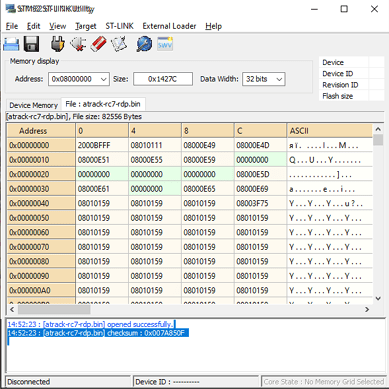The height and width of the screenshot is (389, 389).
Task: Select cell value 08000E61
Action: [102, 189]
